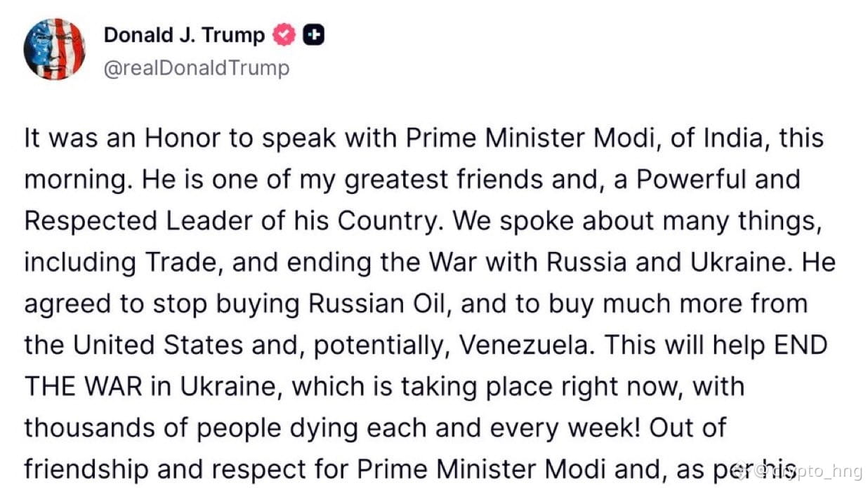The width and height of the screenshot is (868, 488).
Task: Click the Donald J. Trump display name
Action: tap(185, 34)
